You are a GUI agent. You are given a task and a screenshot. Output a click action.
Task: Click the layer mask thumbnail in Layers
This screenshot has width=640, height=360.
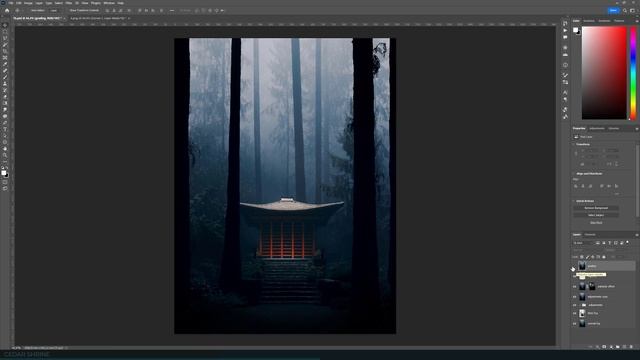pos(592,287)
